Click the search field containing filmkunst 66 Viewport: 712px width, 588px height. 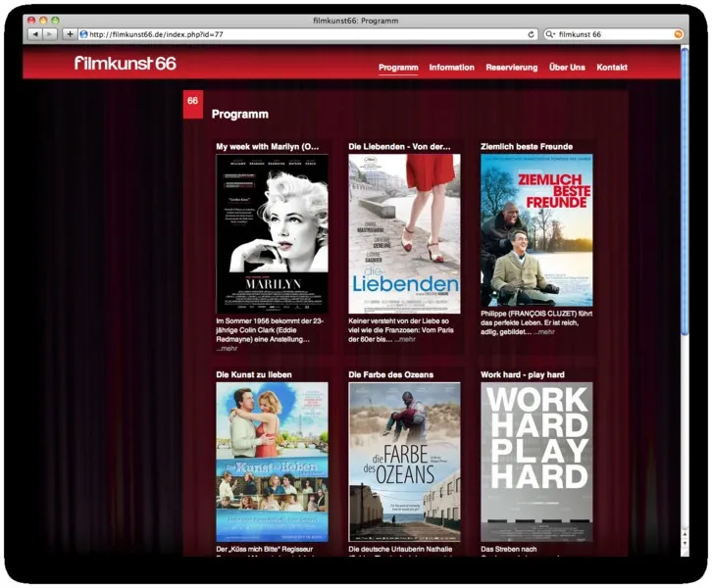pyautogui.click(x=614, y=34)
